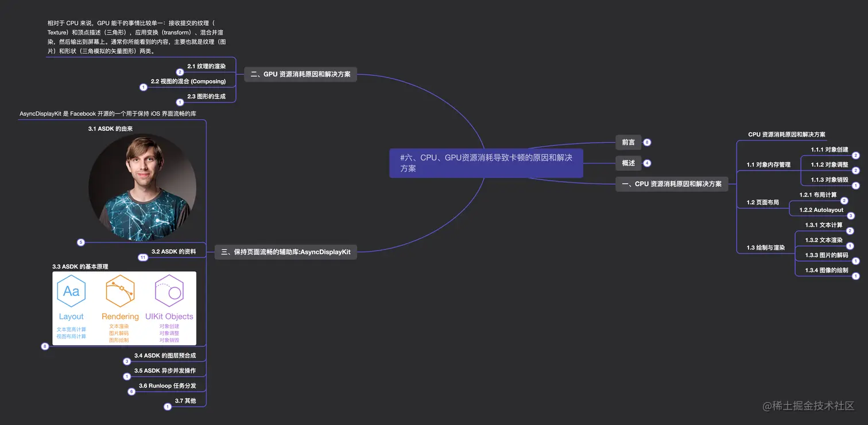Expand the badge beside 1.3.3 图片的解码
The height and width of the screenshot is (425, 868).
(x=855, y=261)
